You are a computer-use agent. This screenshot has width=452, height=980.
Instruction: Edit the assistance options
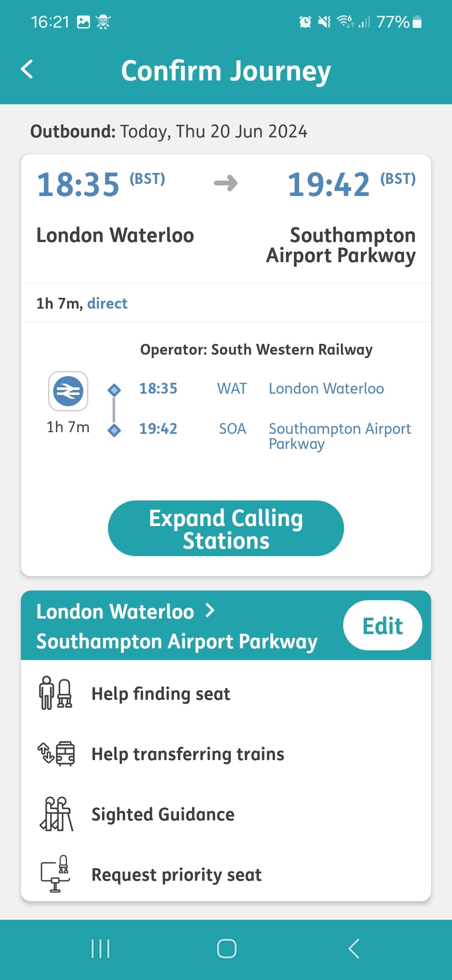click(383, 625)
